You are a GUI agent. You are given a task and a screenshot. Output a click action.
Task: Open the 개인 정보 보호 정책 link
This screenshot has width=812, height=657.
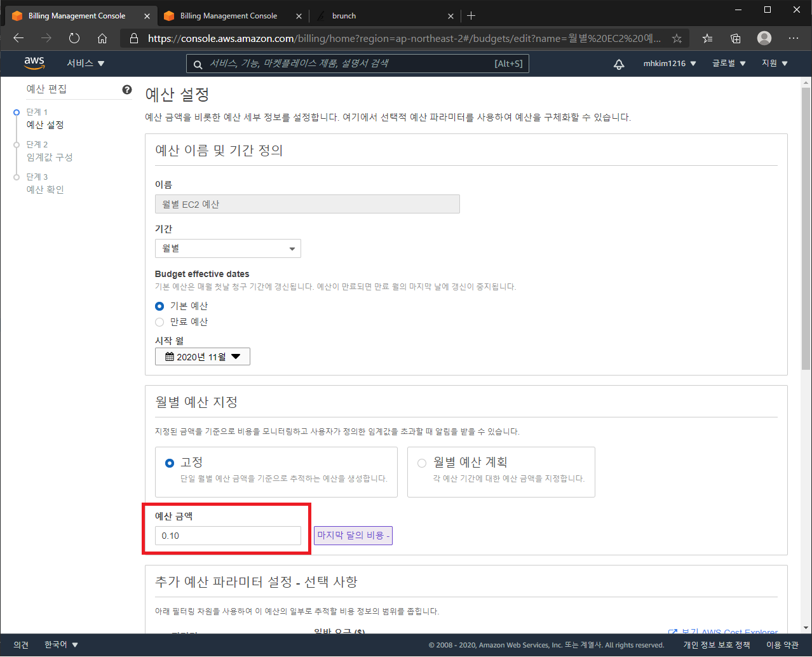717,644
